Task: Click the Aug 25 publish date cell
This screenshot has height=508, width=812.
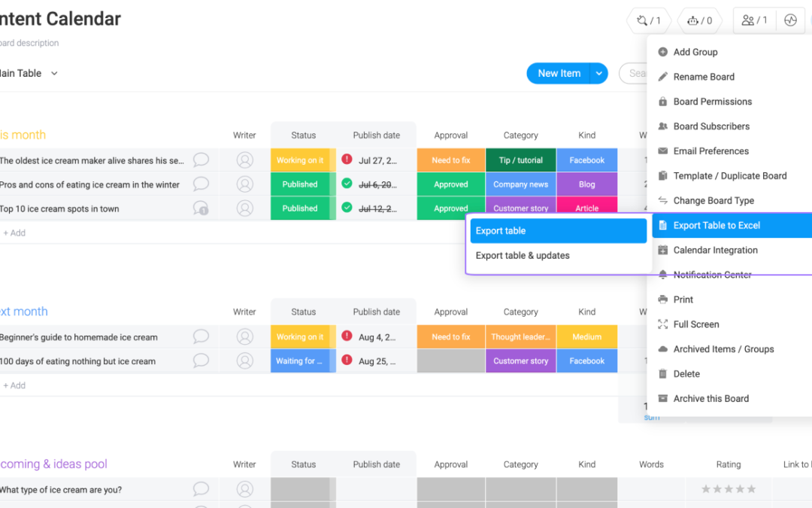Action: pyautogui.click(x=377, y=361)
